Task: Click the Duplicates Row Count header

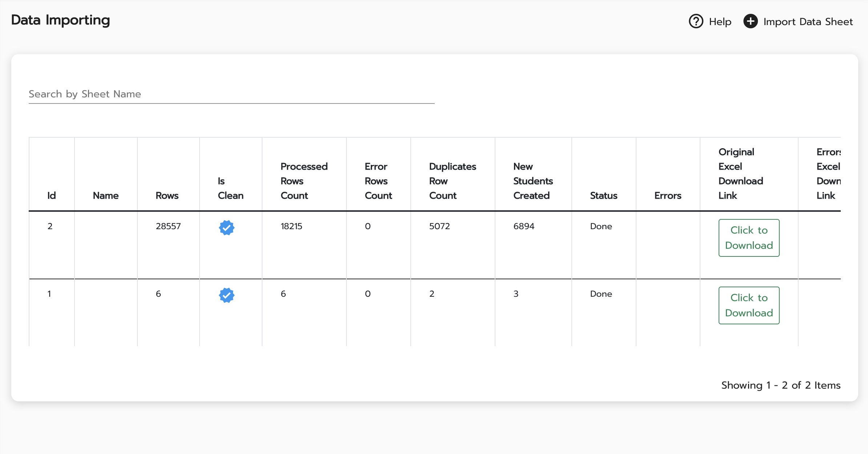Action: coord(452,181)
